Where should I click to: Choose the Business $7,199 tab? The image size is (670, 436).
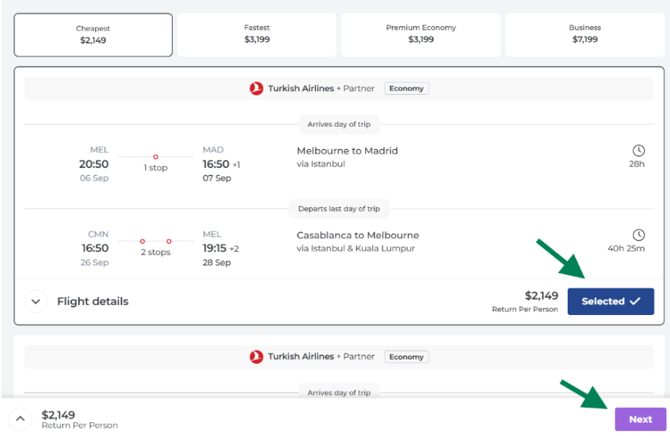click(x=585, y=35)
